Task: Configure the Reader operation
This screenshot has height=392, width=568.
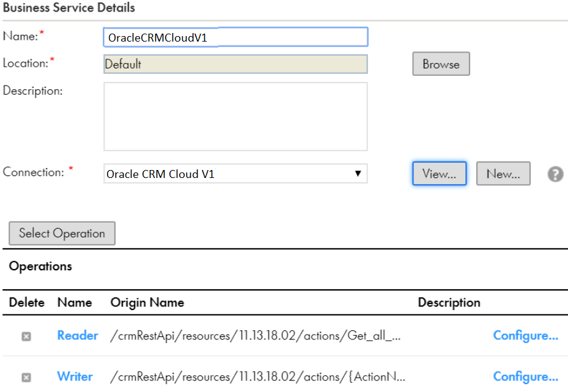Action: (526, 336)
